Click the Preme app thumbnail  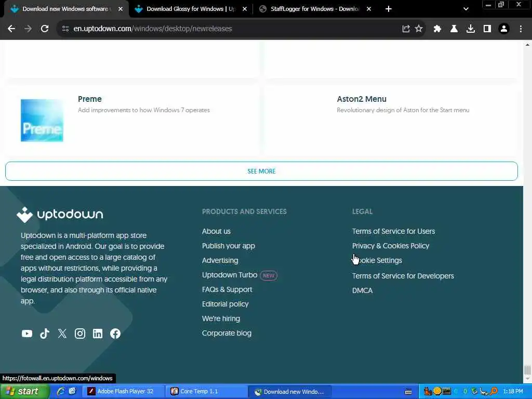coord(42,121)
